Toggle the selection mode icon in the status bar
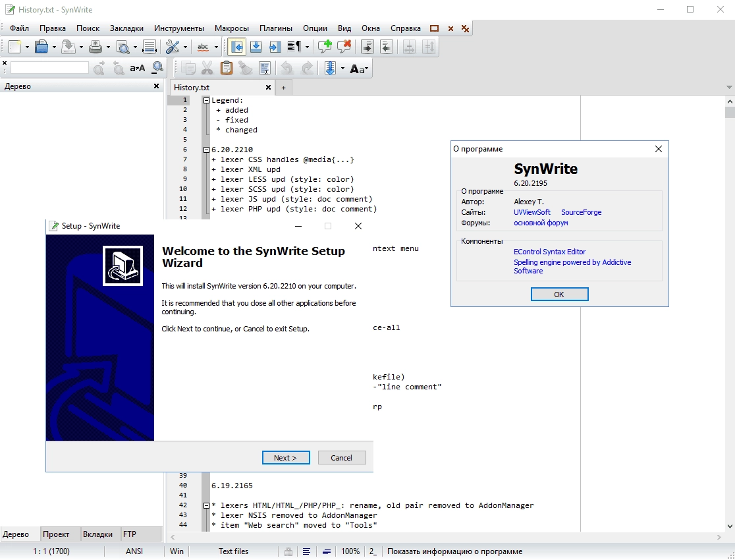 point(327,551)
